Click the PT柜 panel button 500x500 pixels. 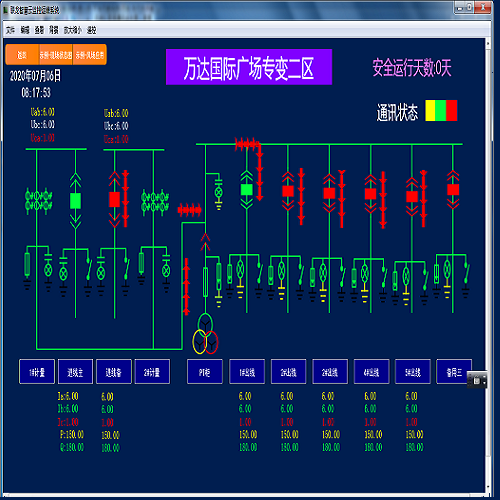(x=205, y=372)
